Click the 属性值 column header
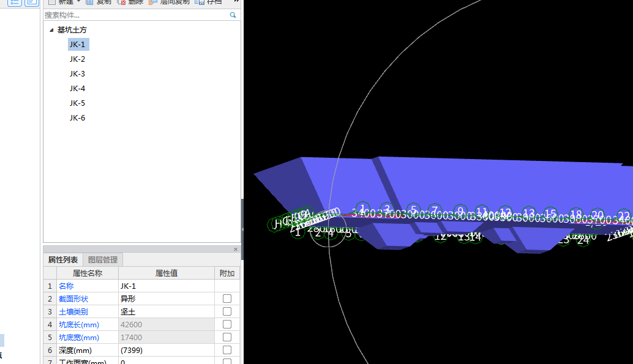Image resolution: width=633 pixels, height=364 pixels. pyautogui.click(x=167, y=273)
